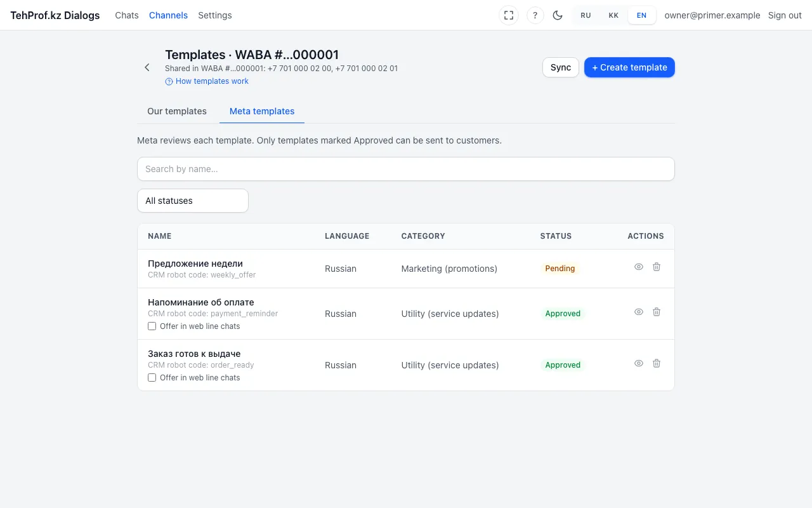Create a new template

pyautogui.click(x=629, y=67)
